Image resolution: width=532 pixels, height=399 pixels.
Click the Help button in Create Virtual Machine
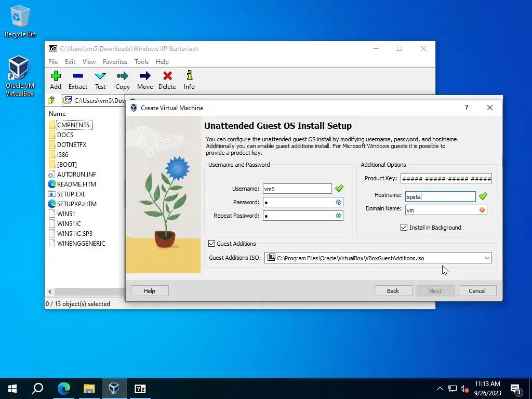150,291
